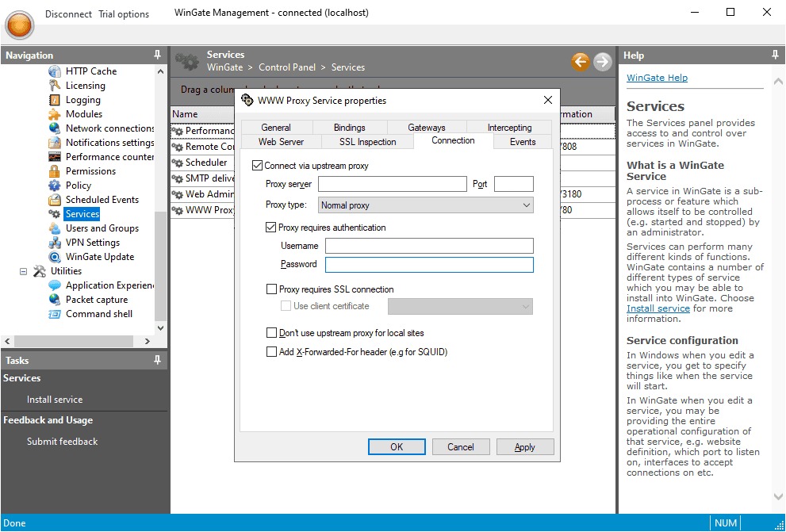Screen dimensions: 786x532
Task: Enable Proxy requires SSL connection
Action: pos(272,289)
